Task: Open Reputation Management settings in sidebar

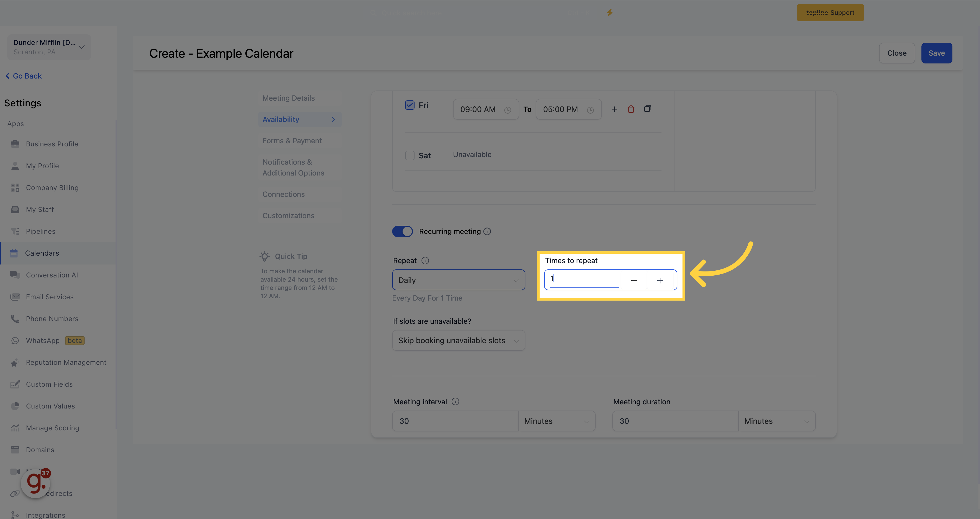Action: [58, 363]
